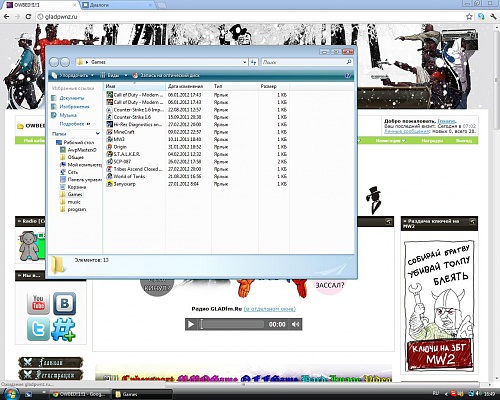Select the Tribes Ascend Closed shortcut icon
Image resolution: width=500 pixels, height=400 pixels.
[x=109, y=169]
